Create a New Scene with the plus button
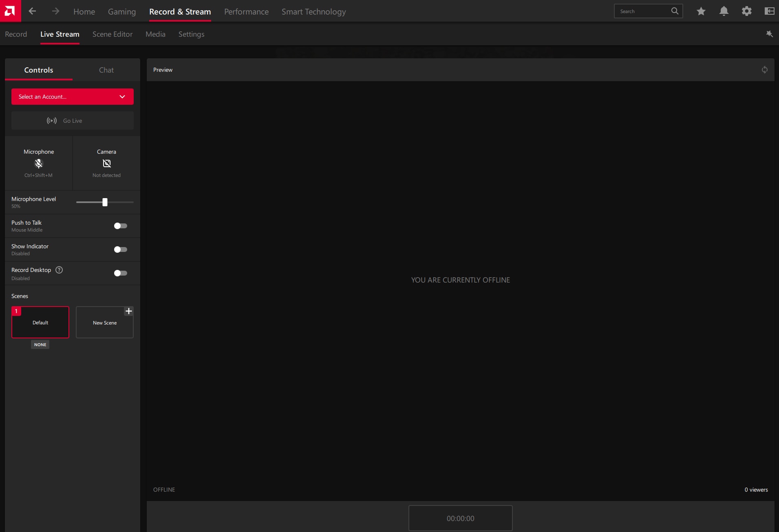 coord(129,311)
